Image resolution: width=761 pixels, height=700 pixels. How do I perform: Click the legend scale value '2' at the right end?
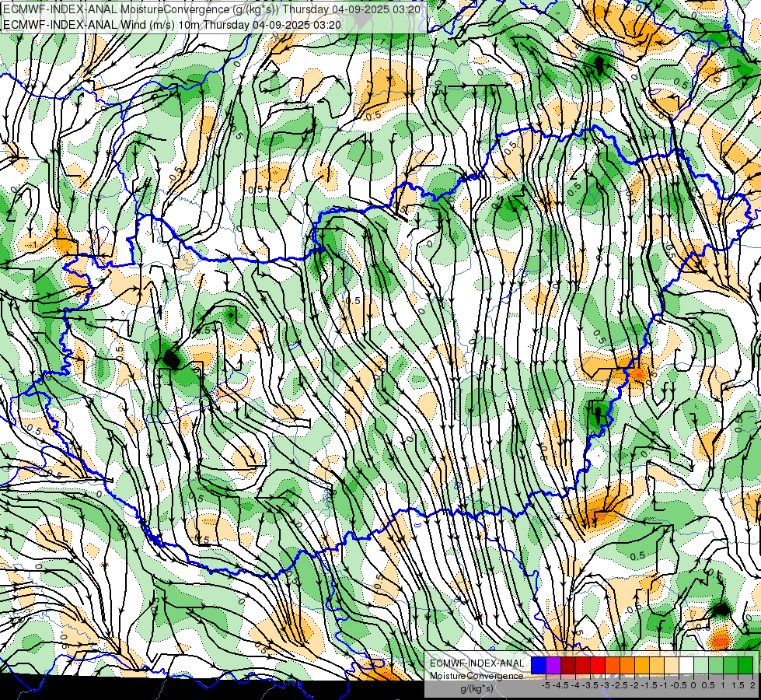(x=752, y=685)
